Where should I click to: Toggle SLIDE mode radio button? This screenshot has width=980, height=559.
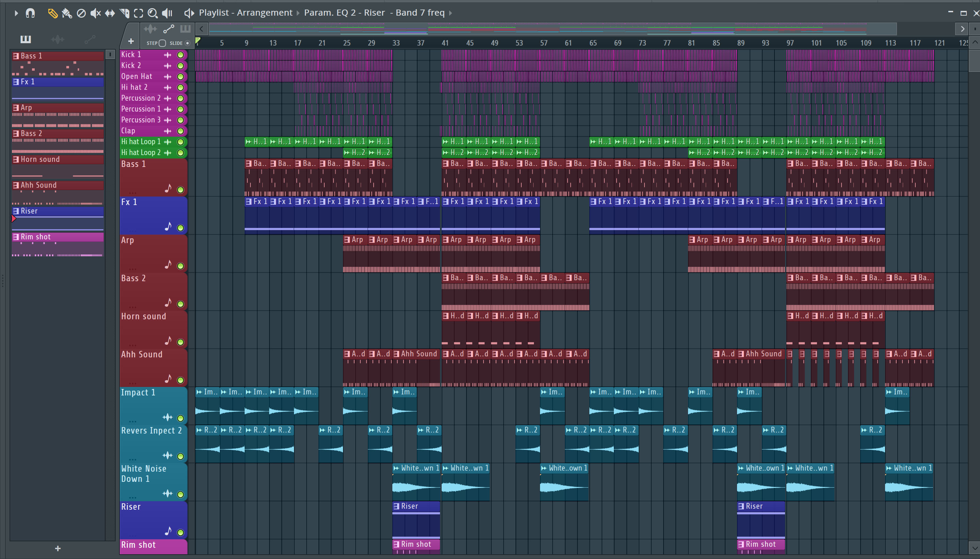(187, 43)
